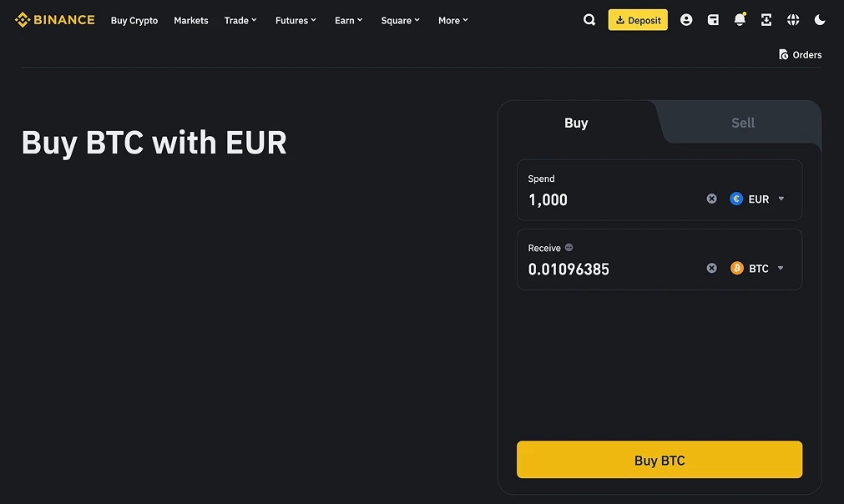
Task: Clear the Receive amount field
Action: (711, 268)
